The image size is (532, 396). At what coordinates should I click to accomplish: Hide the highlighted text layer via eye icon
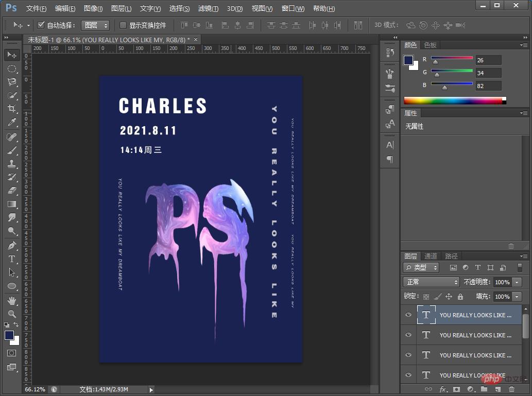(x=408, y=315)
